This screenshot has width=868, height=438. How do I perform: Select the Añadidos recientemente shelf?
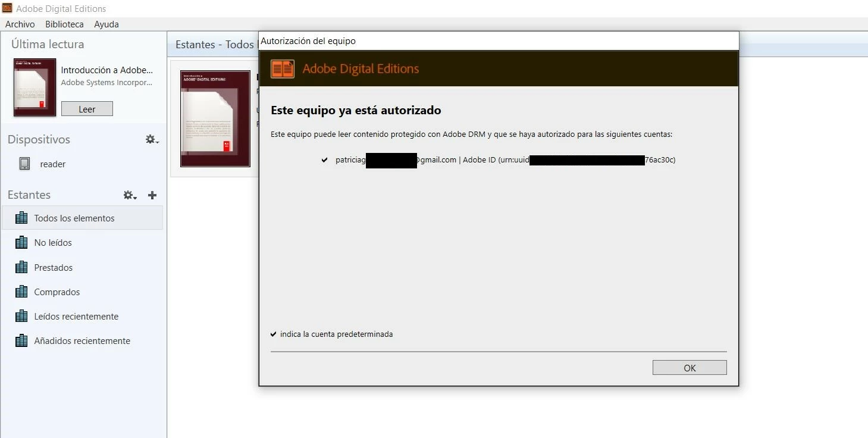click(82, 340)
